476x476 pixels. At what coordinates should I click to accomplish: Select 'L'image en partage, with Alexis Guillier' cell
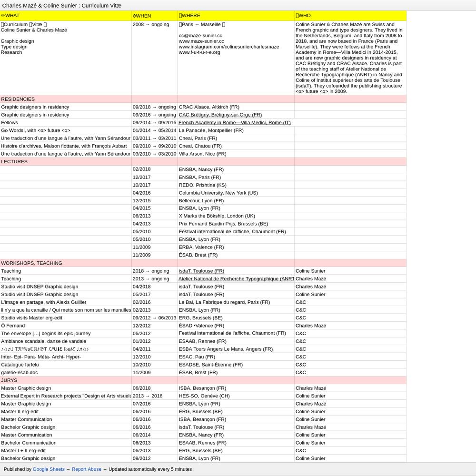point(66,302)
